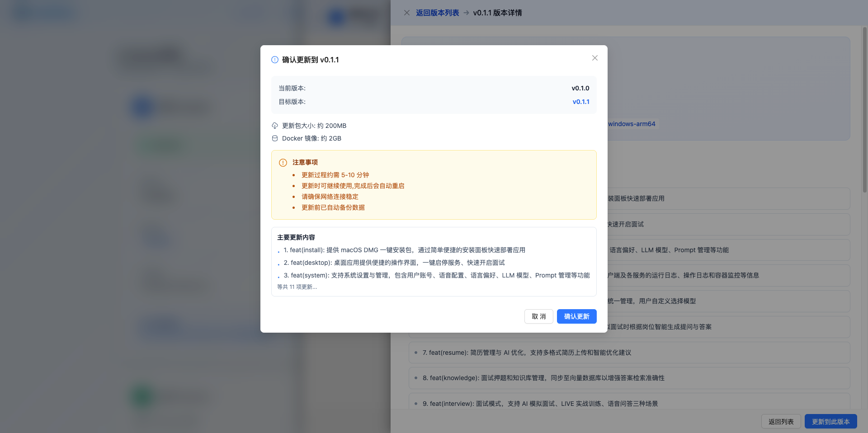Click the download icon before 更新包大小
Viewport: 868px width, 433px height.
[274, 126]
